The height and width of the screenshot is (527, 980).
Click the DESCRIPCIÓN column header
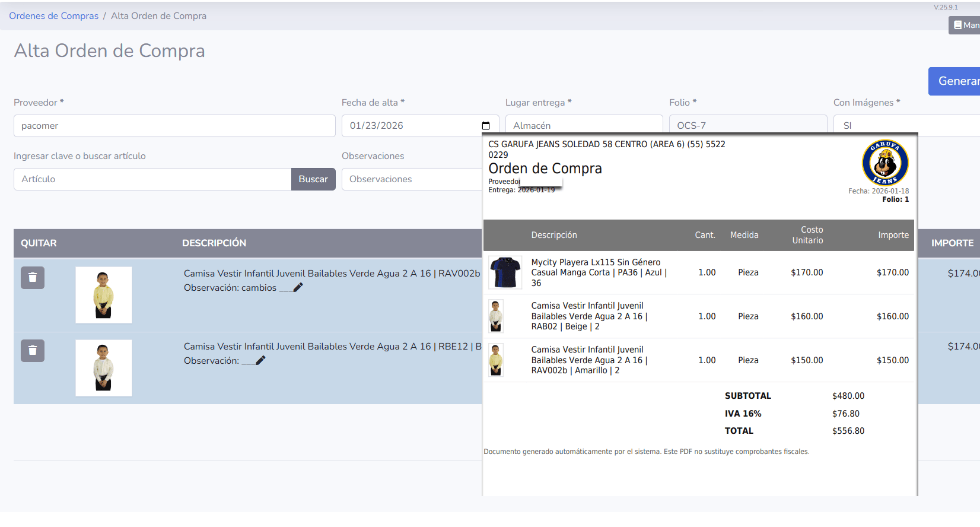click(x=214, y=243)
